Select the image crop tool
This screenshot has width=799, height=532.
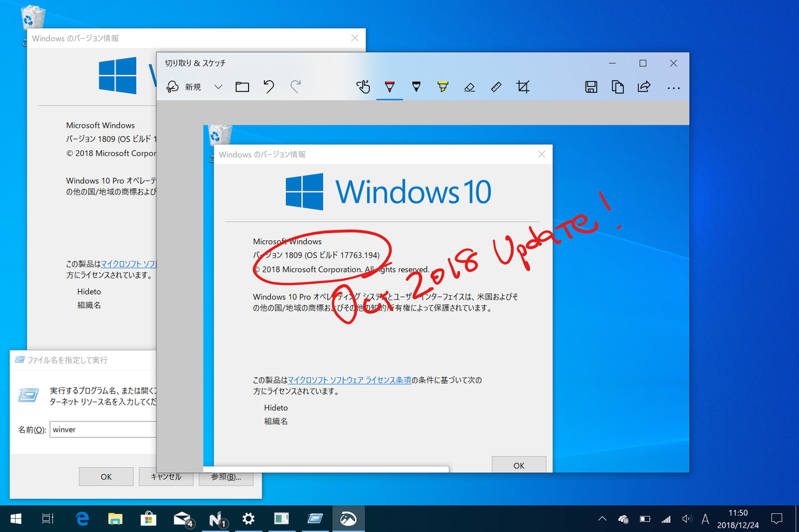[x=523, y=87]
